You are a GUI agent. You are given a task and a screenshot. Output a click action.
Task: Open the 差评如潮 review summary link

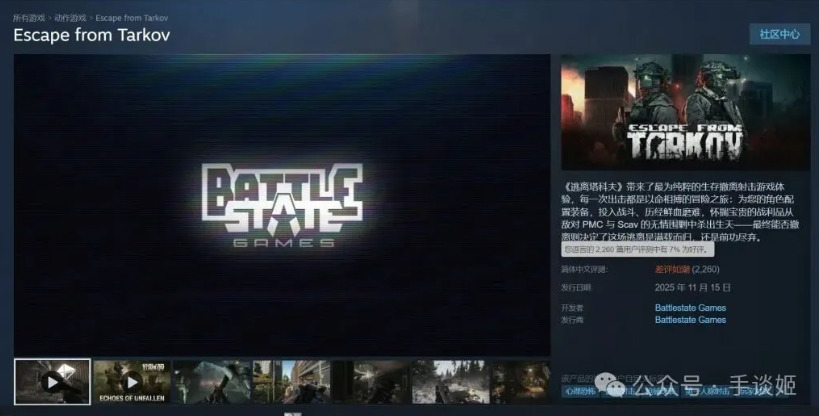pos(672,269)
